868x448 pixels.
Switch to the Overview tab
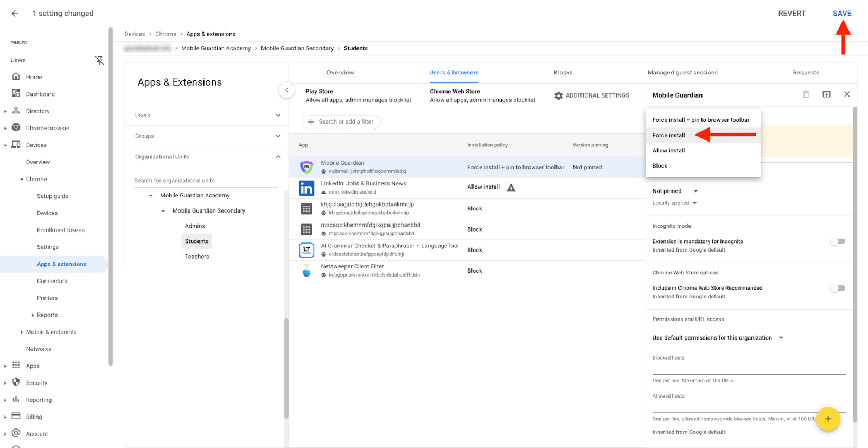[340, 73]
